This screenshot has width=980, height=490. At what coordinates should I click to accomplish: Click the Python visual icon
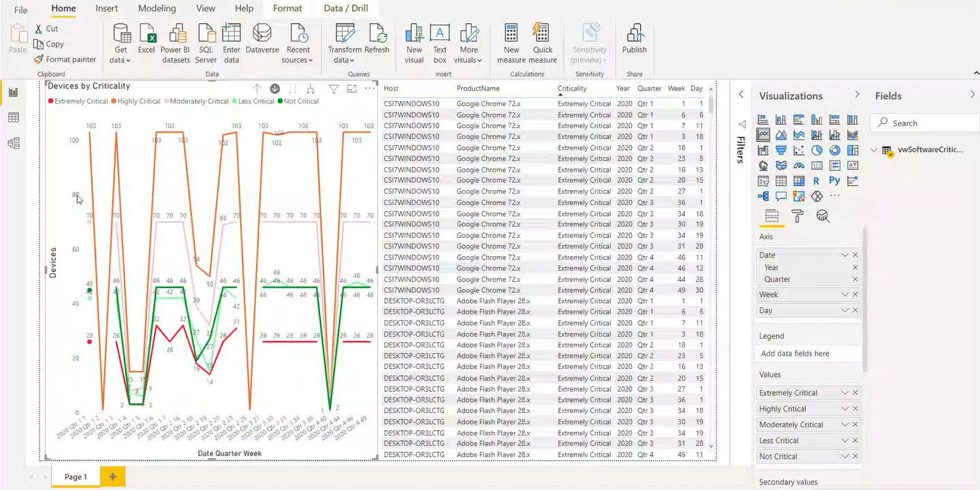(x=834, y=181)
